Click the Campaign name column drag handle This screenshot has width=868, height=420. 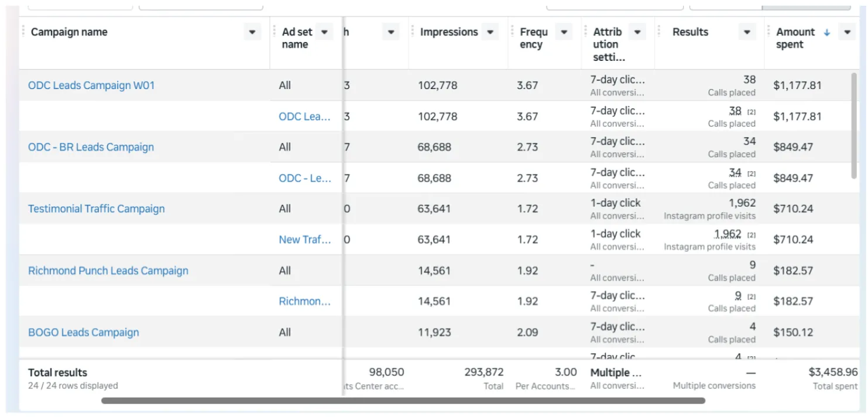23,32
